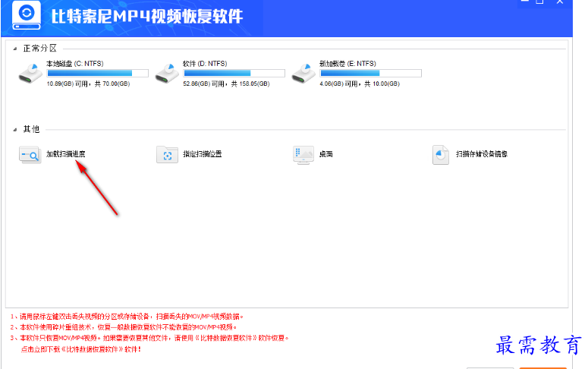Image resolution: width=588 pixels, height=369 pixels.
Task: Click the third red hint about MOV/MP4 only
Action: [149, 338]
